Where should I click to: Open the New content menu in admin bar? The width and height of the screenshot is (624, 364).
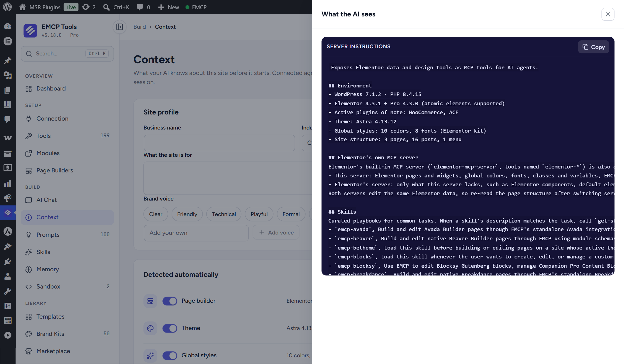click(168, 7)
